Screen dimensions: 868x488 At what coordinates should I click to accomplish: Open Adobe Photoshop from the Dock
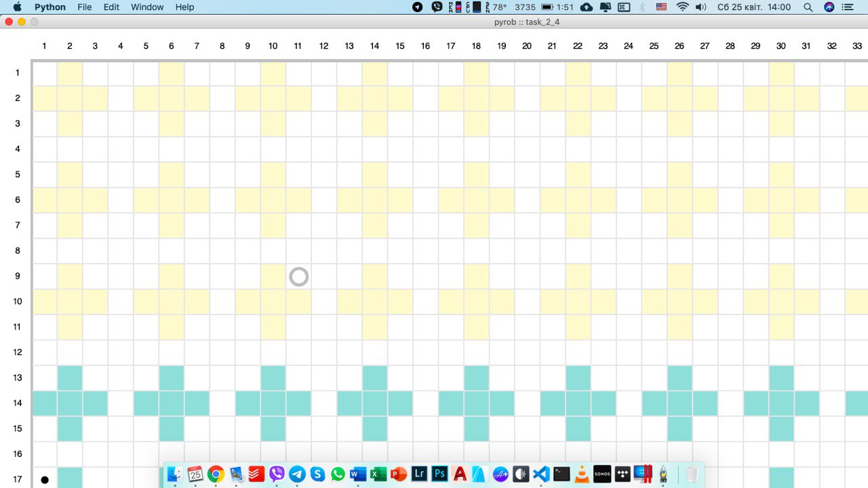(439, 474)
